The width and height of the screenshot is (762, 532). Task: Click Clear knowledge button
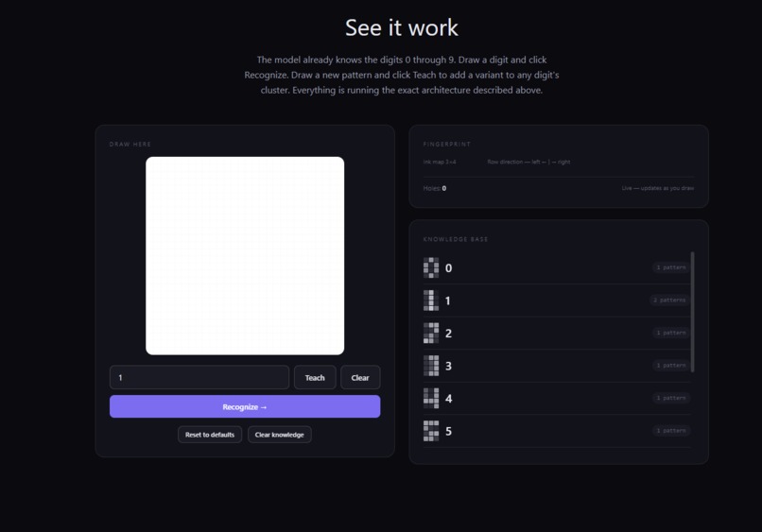[x=280, y=435]
